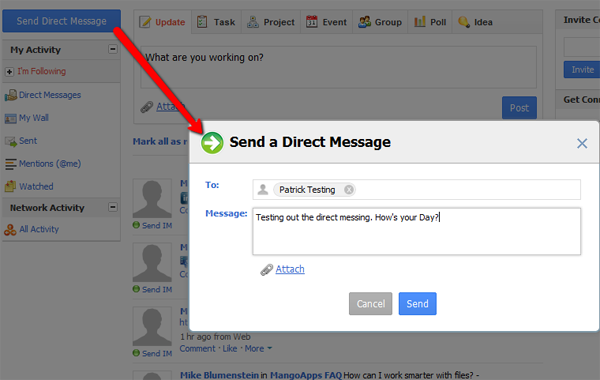600x380 pixels.
Task: Click the Watched clipboard icon
Action: pyautogui.click(x=10, y=186)
